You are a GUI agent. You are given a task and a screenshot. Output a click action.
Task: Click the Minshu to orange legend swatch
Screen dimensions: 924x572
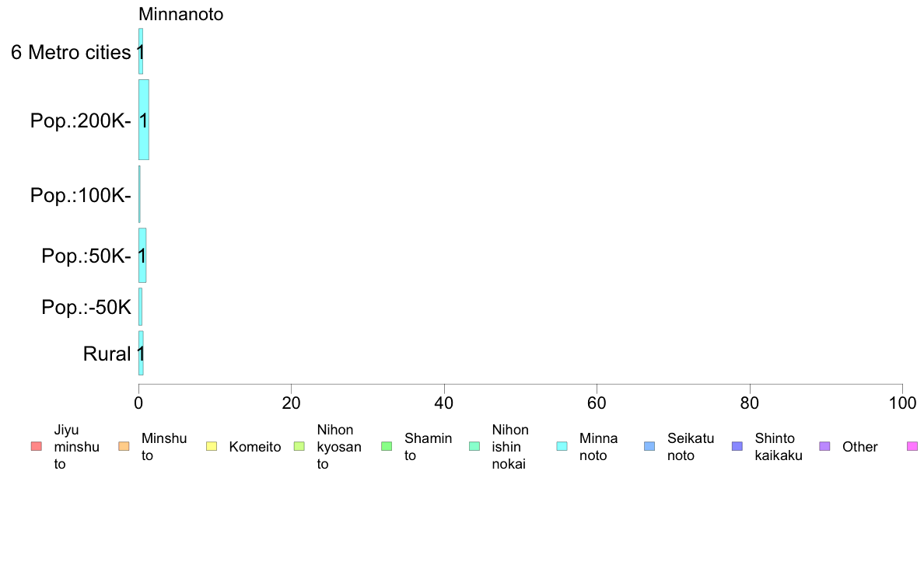tap(124, 447)
